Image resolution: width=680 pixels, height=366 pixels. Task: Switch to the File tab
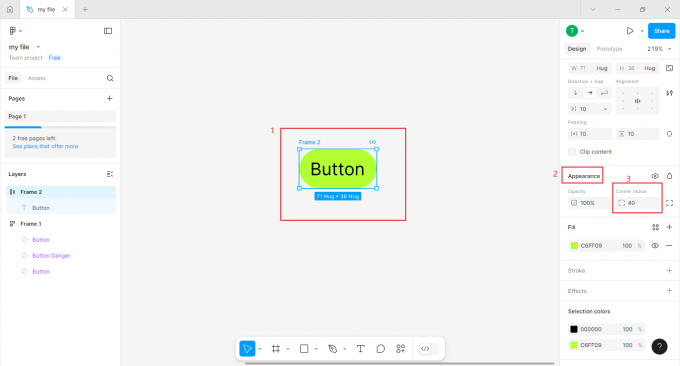tap(13, 78)
